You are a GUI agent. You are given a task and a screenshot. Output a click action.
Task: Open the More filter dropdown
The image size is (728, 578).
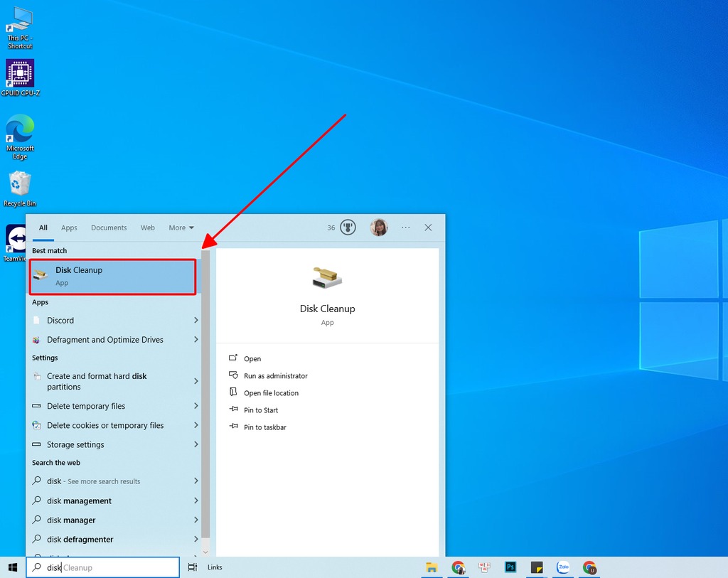click(181, 228)
